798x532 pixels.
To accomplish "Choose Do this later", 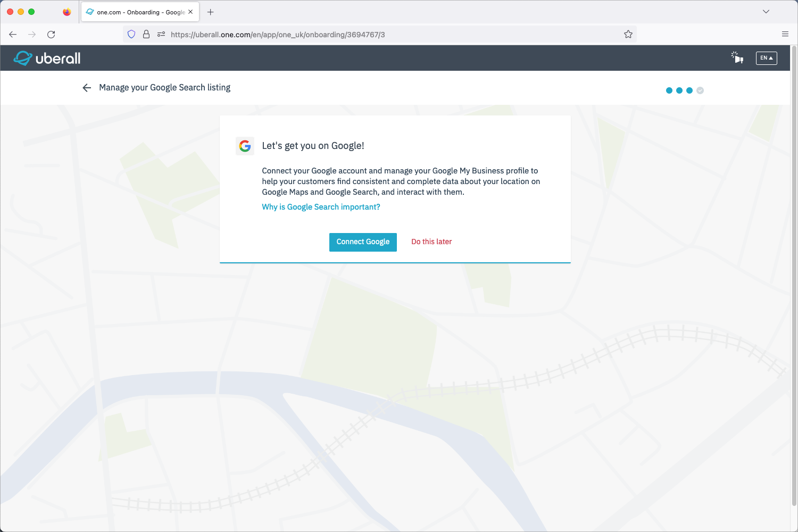I will point(431,242).
